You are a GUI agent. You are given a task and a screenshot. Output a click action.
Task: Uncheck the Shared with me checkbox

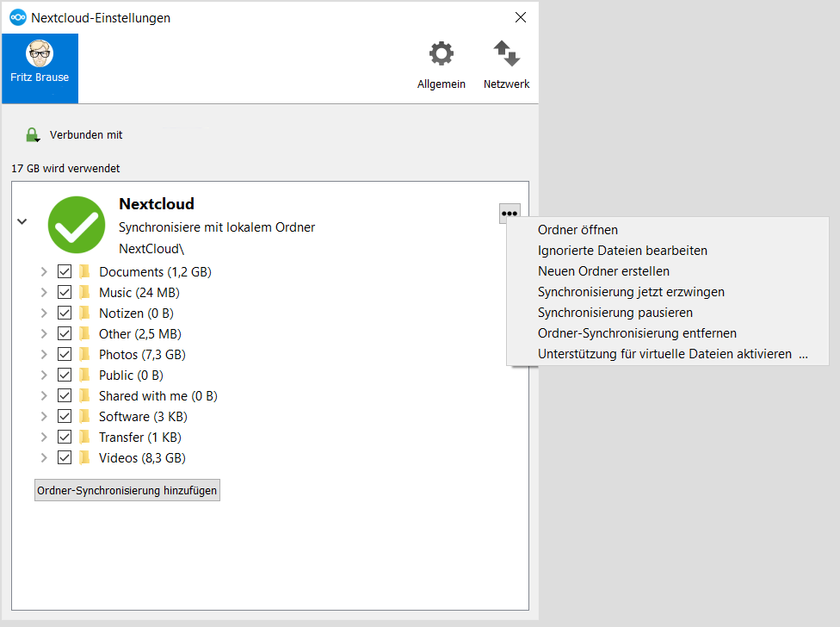[x=65, y=396]
